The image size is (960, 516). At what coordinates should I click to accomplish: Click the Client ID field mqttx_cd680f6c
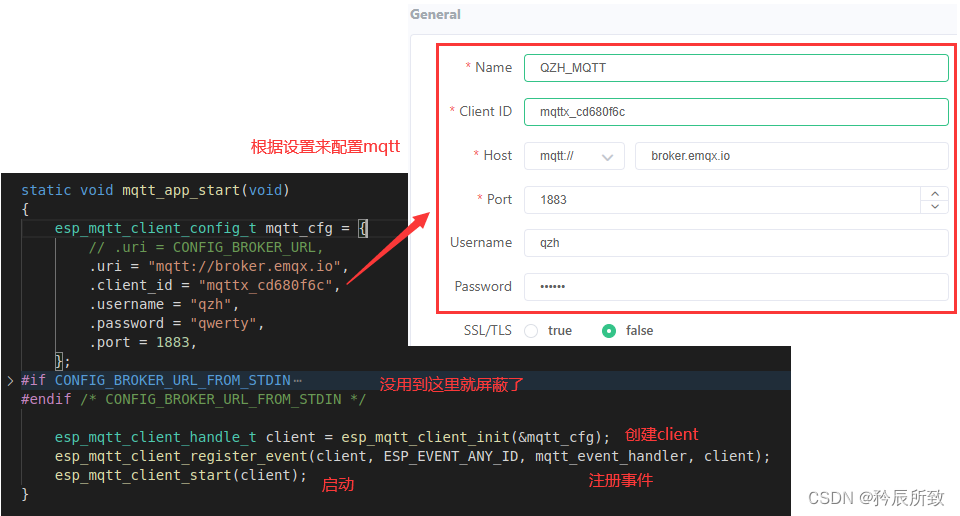click(736, 112)
